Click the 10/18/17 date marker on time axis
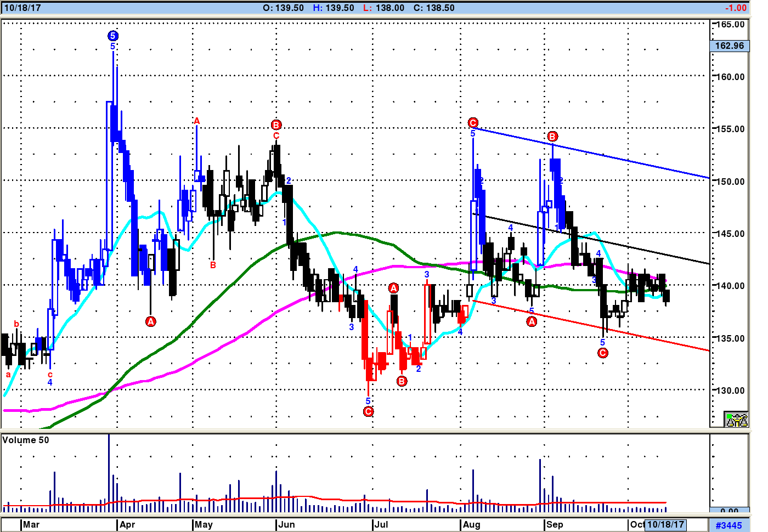 click(665, 524)
